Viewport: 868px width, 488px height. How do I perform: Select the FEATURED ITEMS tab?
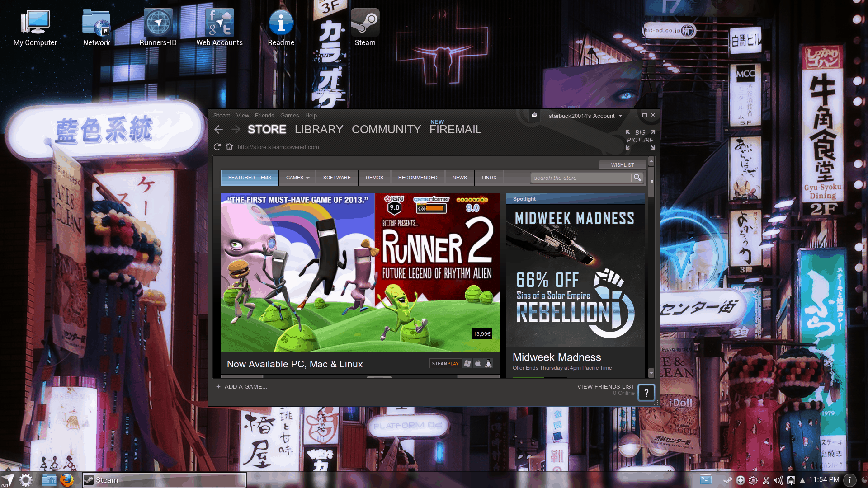(x=250, y=178)
